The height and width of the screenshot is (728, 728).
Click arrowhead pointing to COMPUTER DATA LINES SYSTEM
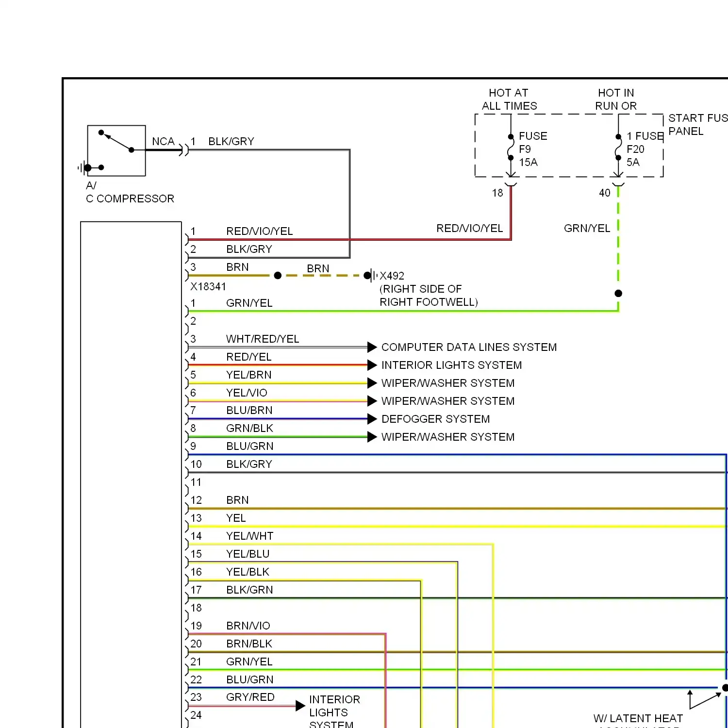pyautogui.click(x=372, y=347)
